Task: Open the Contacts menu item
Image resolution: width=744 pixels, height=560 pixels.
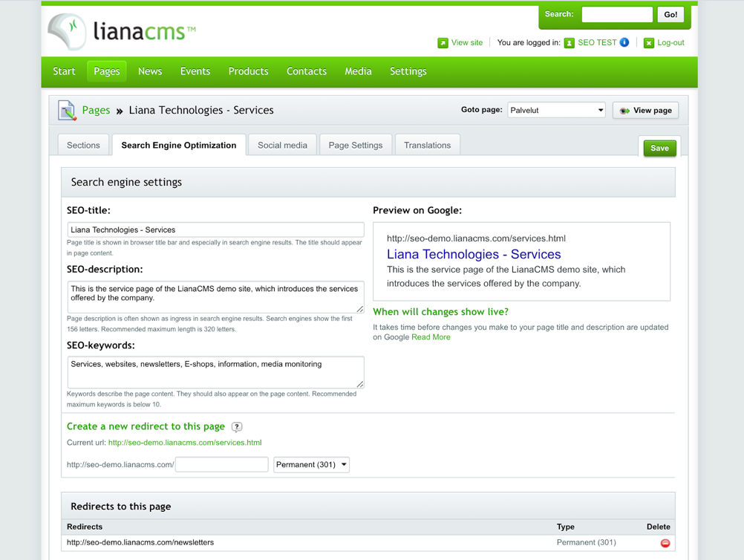Action: [x=307, y=71]
